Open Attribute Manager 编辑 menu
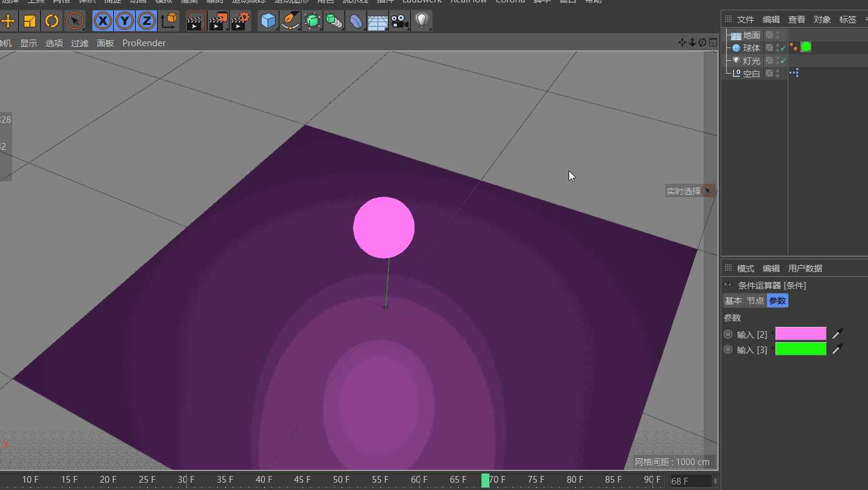Image resolution: width=868 pixels, height=490 pixels. 771,268
